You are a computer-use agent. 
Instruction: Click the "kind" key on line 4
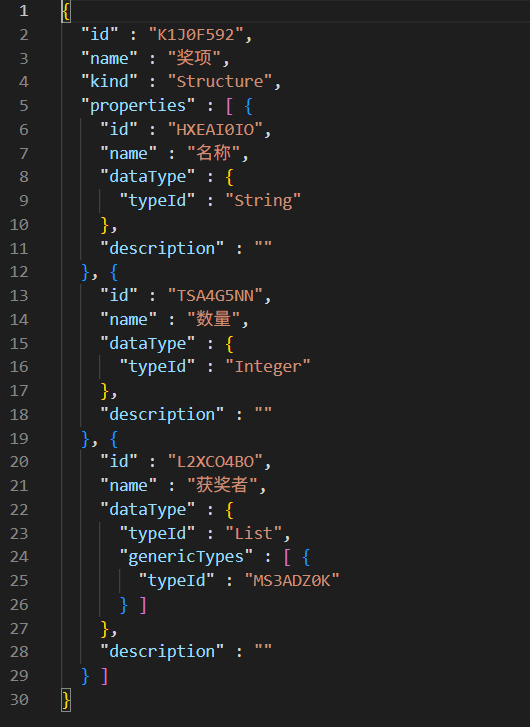pyautogui.click(x=109, y=82)
